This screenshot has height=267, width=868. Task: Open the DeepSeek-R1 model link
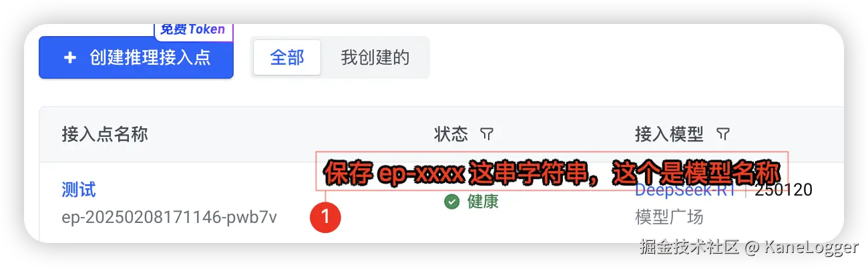click(685, 190)
